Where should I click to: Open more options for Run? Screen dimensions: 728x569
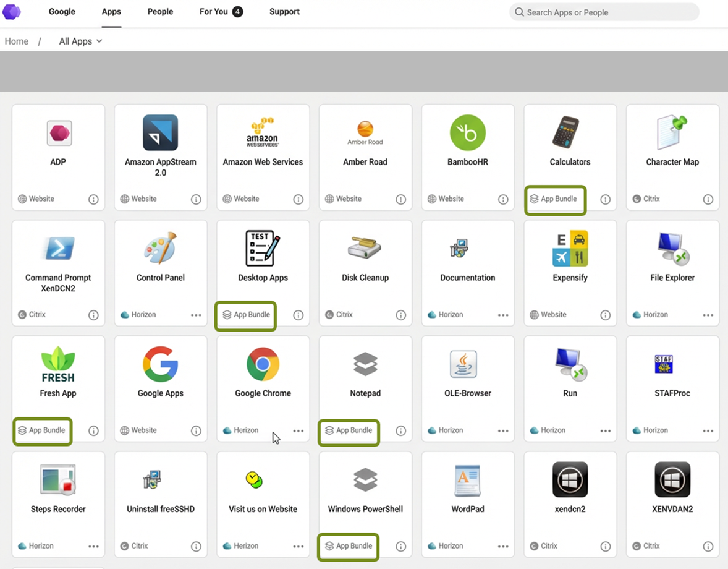[606, 430]
